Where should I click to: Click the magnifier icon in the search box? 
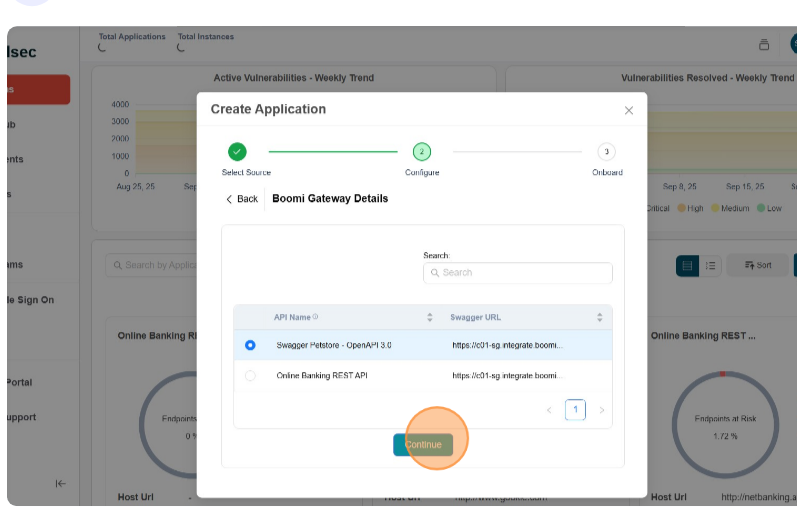pyautogui.click(x=435, y=273)
